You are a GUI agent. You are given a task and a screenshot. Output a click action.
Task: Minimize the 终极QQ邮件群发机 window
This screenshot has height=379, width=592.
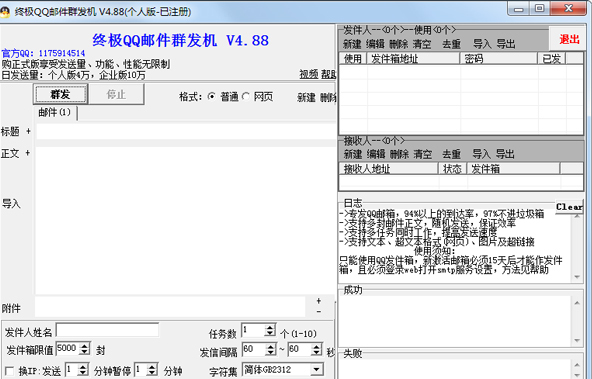tap(518, 8)
